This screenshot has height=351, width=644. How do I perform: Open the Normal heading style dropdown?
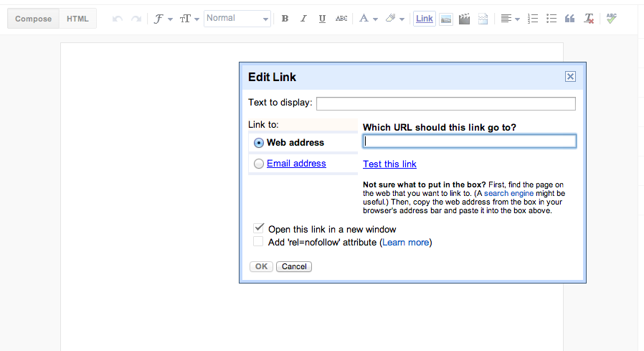(237, 19)
